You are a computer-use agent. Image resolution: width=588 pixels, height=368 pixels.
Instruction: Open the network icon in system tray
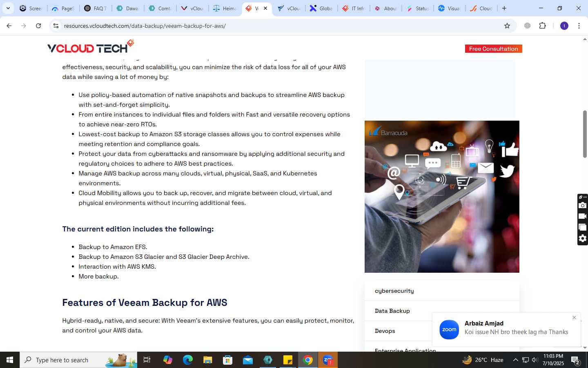click(526, 360)
